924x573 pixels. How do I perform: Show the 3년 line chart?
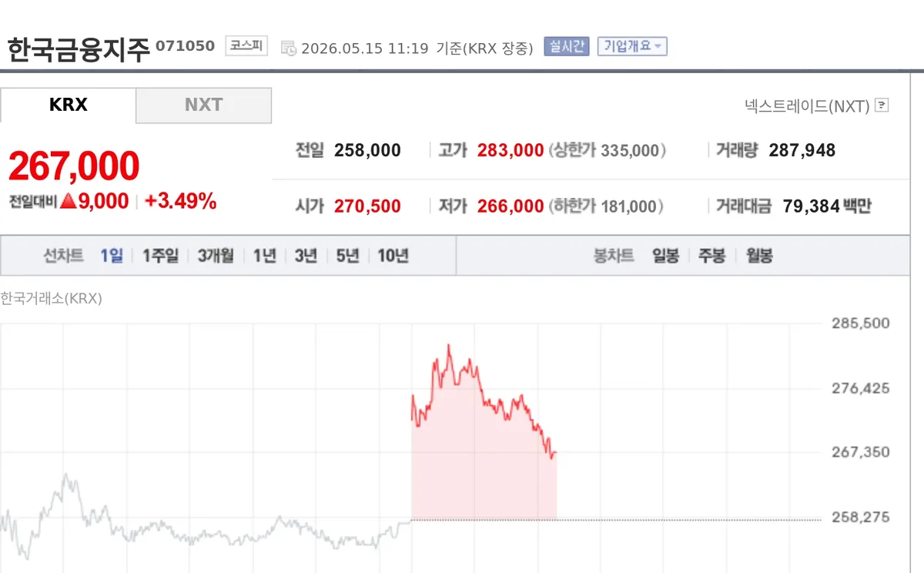(306, 256)
